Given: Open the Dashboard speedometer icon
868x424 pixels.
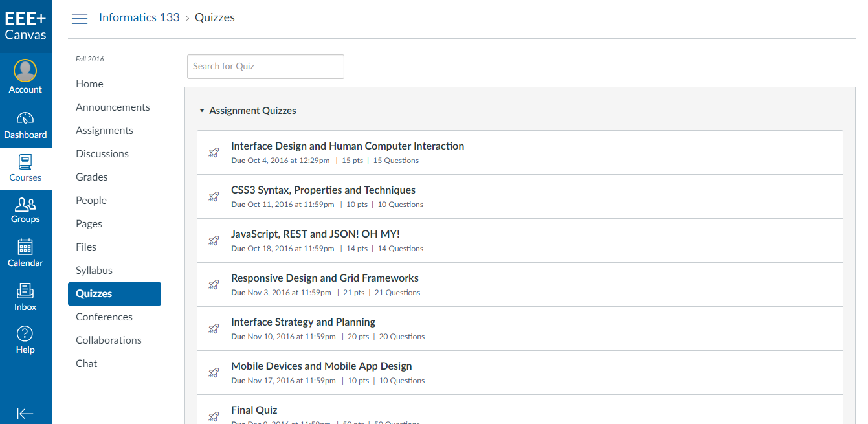Looking at the screenshot, I should point(25,118).
